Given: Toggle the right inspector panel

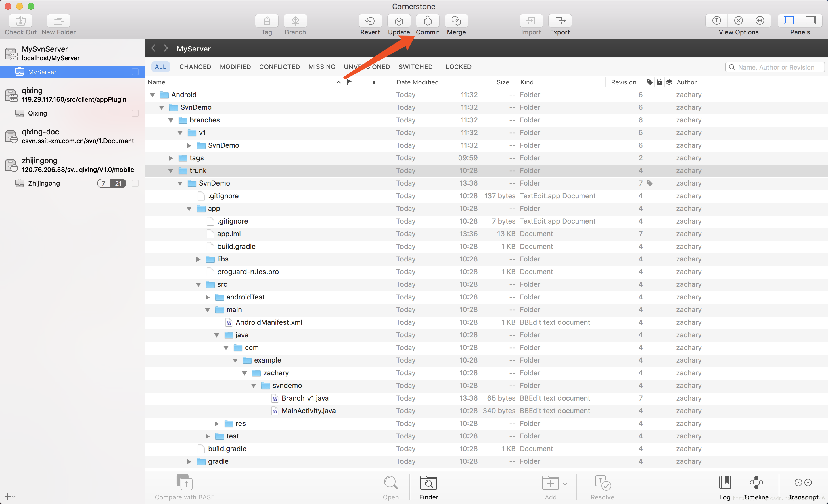Looking at the screenshot, I should coord(810,20).
